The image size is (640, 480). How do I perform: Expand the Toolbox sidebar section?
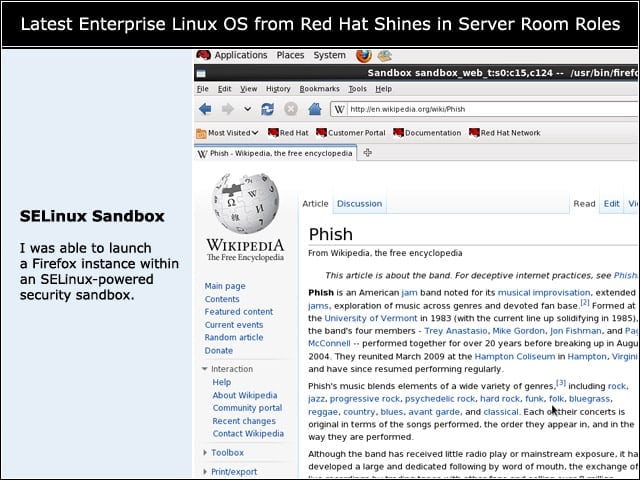click(205, 453)
